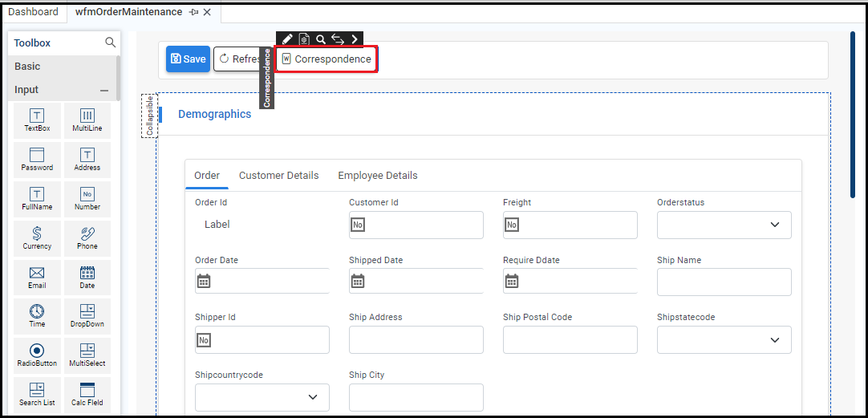
Task: Open the Order Date calendar icon
Action: coord(204,282)
